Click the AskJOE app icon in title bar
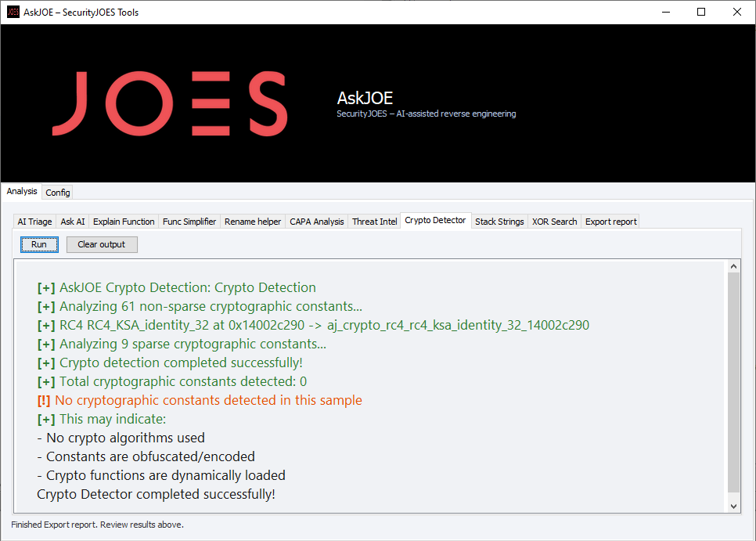Image resolution: width=756 pixels, height=541 pixels. (13, 12)
